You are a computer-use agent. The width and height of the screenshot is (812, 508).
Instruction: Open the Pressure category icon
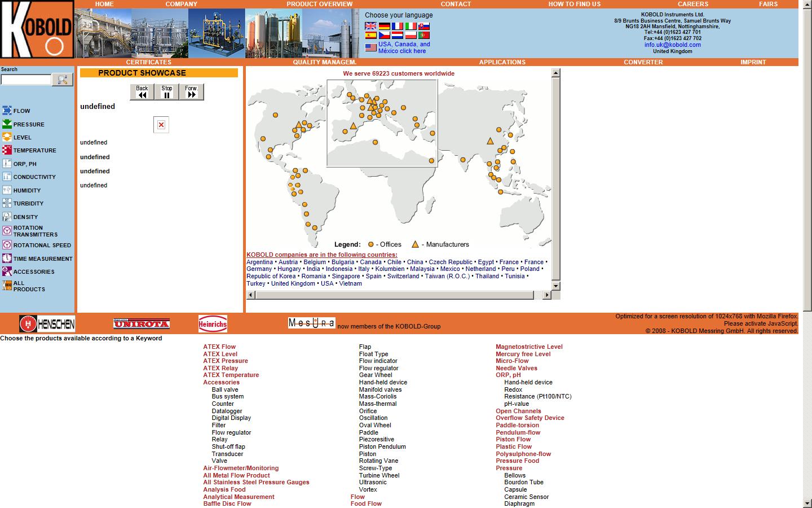[7, 124]
